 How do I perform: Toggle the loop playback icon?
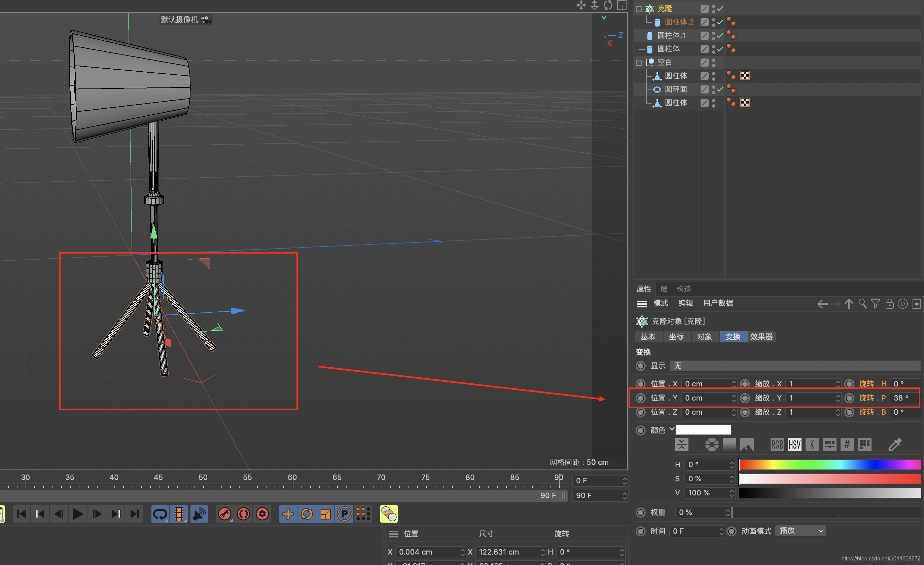pos(160,514)
